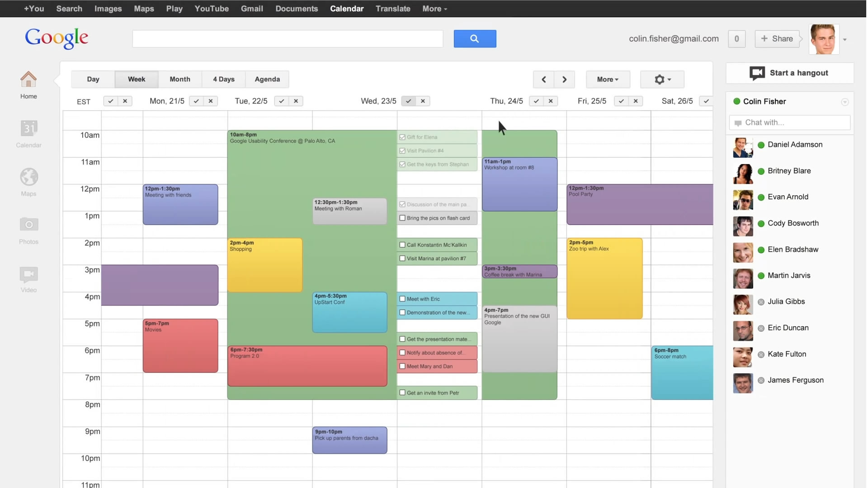Open Pick up parents from dacha event
This screenshot has width=868, height=488.
pyautogui.click(x=349, y=441)
